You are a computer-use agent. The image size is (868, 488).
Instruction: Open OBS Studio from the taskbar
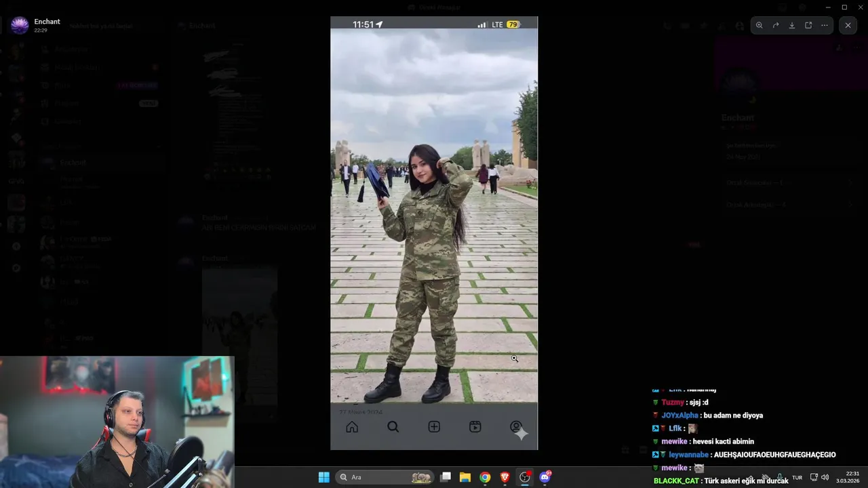[x=525, y=477]
